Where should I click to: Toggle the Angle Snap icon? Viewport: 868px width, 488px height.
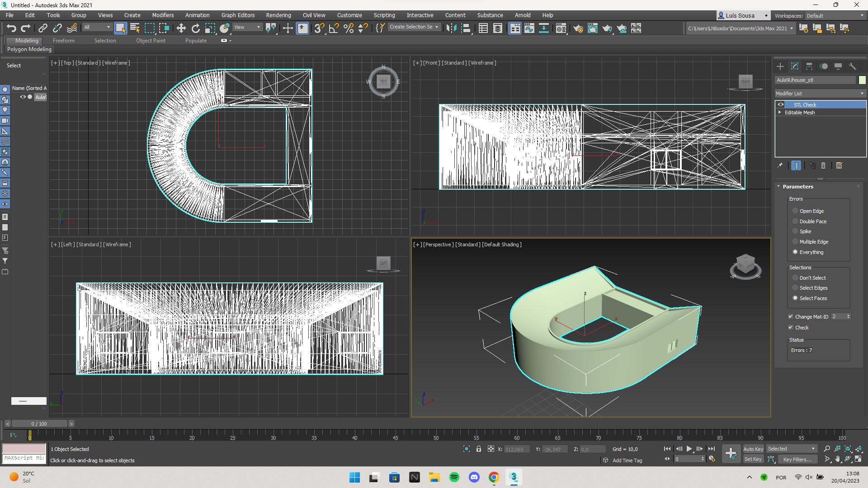coord(334,28)
